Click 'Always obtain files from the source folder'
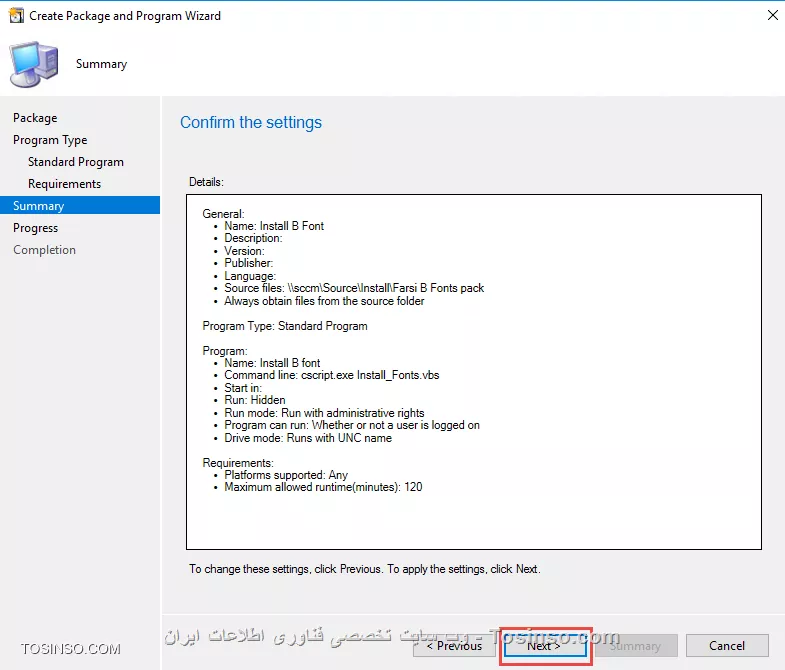785x670 pixels. 324,301
